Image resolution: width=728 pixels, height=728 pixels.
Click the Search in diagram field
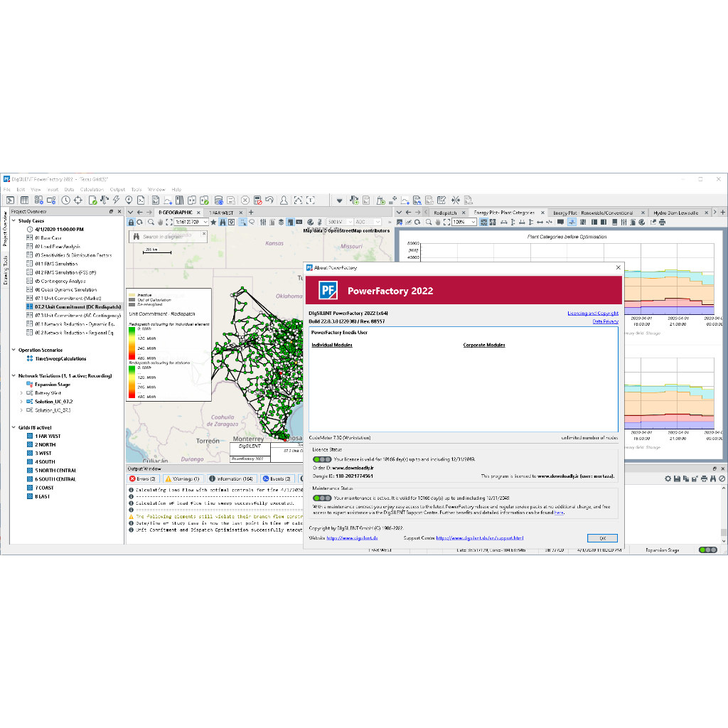point(171,237)
